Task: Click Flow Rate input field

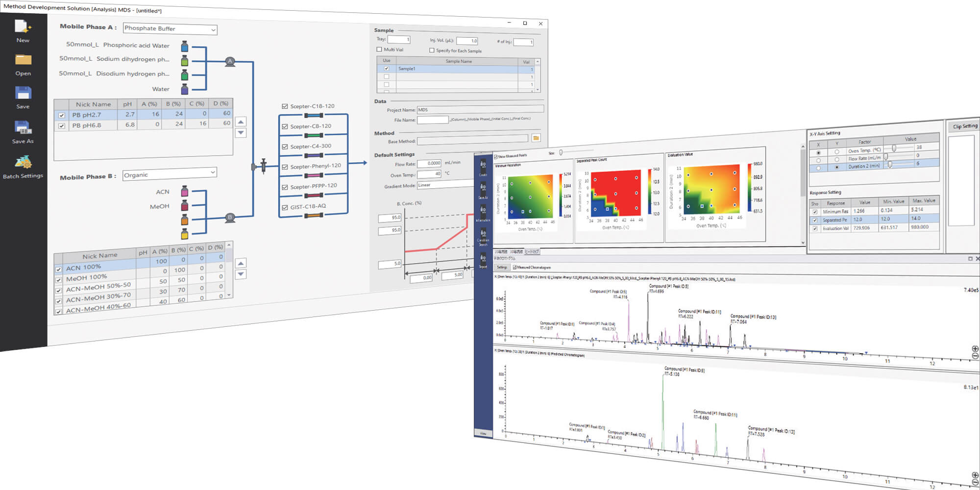Action: (x=429, y=163)
